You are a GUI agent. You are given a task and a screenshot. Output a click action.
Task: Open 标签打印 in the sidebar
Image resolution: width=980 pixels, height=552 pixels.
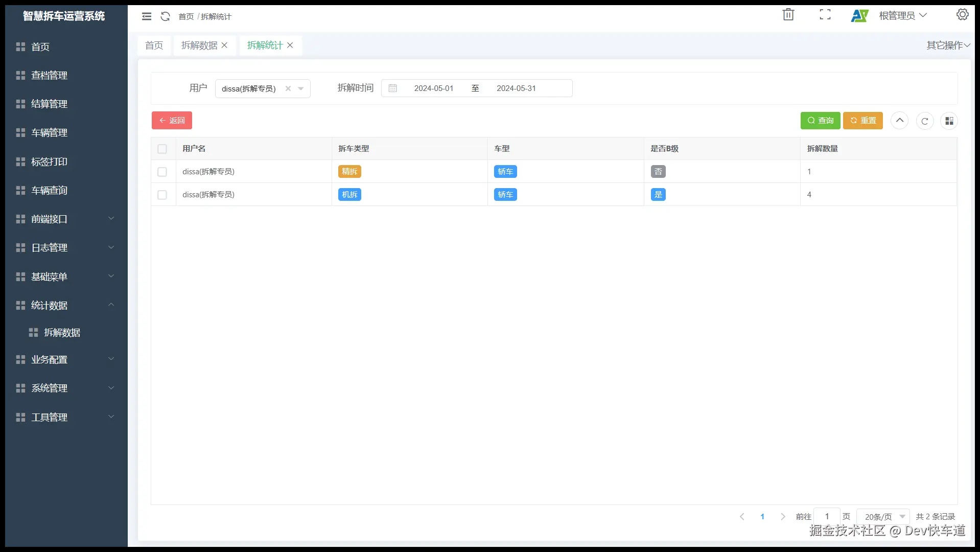66,162
